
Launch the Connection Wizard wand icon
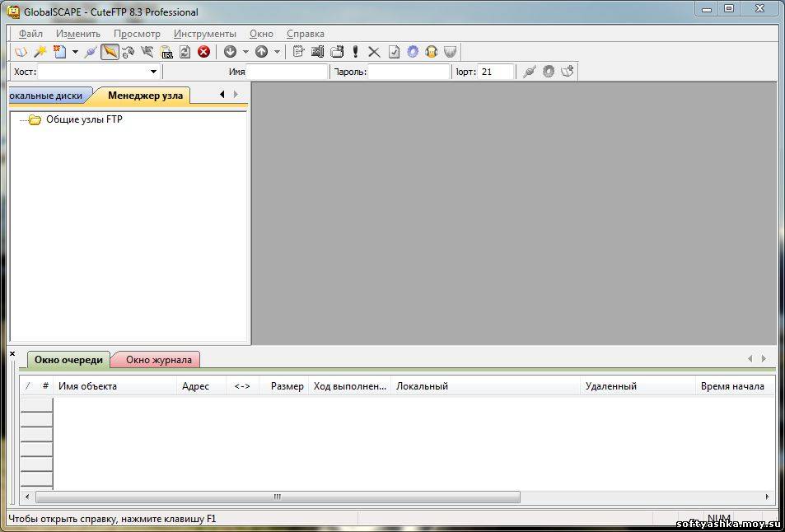[40, 52]
